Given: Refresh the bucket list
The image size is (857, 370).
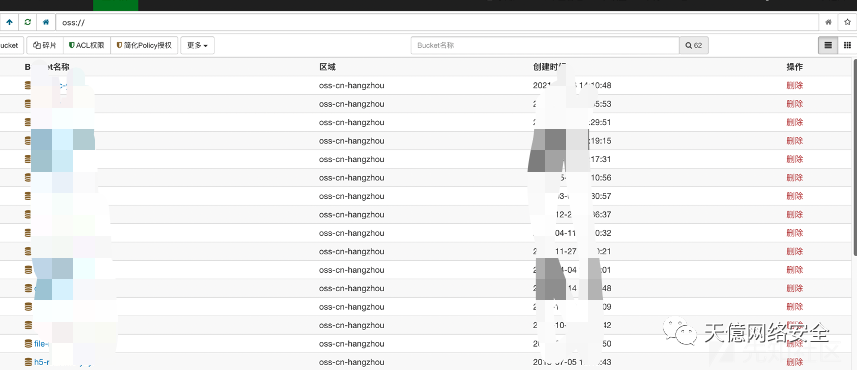Looking at the screenshot, I should (27, 22).
